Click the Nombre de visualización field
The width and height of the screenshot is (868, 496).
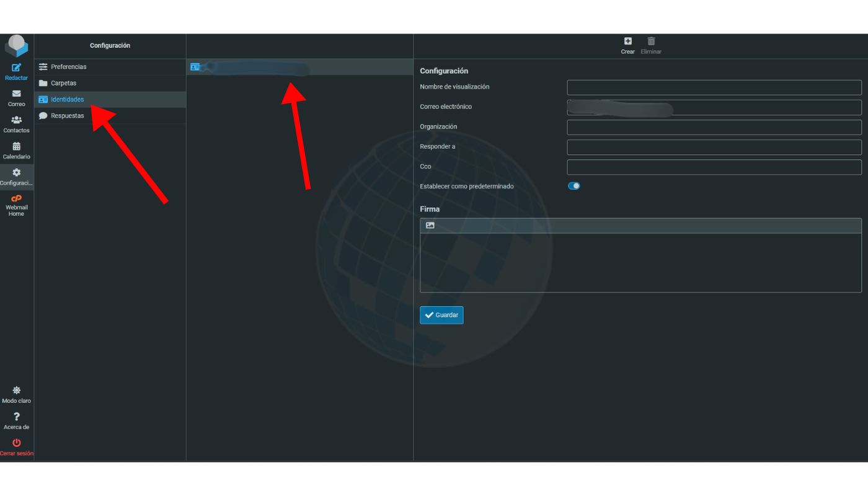point(714,87)
